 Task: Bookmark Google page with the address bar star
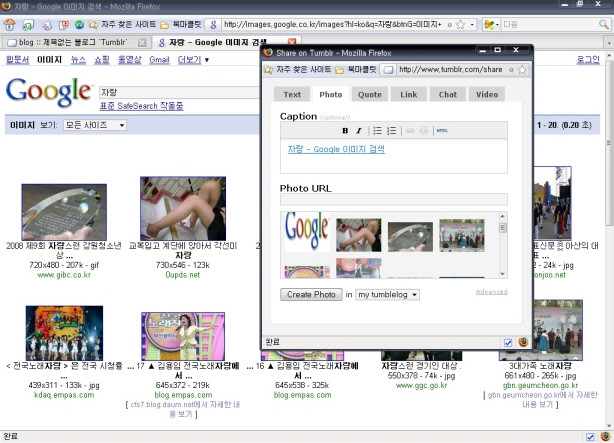461,25
